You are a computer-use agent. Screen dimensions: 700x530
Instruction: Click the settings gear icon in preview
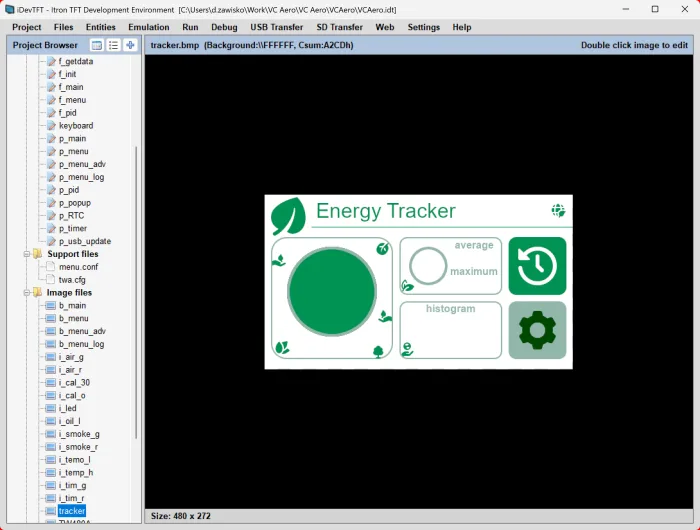(537, 330)
